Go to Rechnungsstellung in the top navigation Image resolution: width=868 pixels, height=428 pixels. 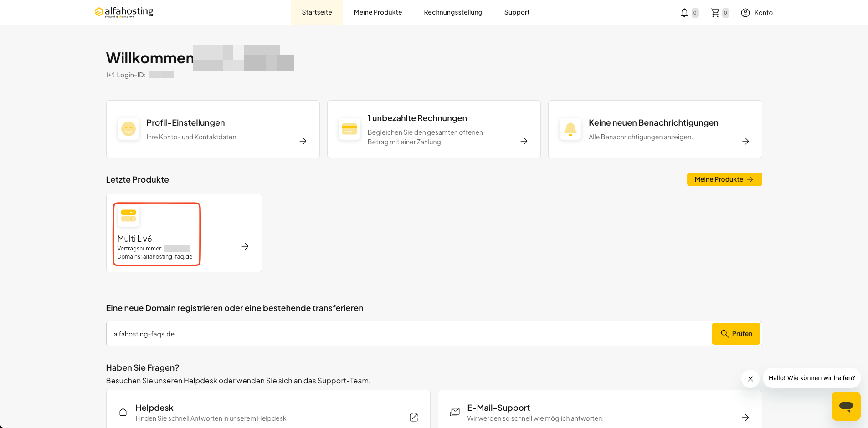pos(453,12)
